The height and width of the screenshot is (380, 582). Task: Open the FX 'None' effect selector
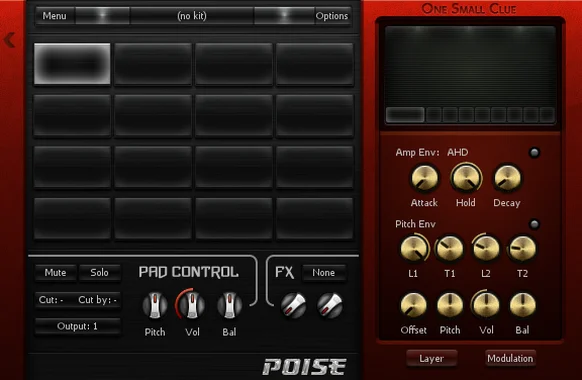(324, 273)
